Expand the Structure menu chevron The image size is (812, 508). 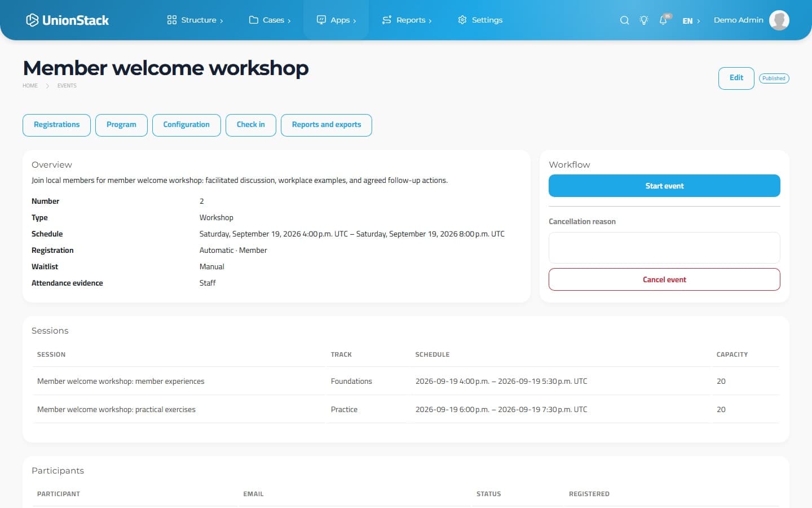222,21
